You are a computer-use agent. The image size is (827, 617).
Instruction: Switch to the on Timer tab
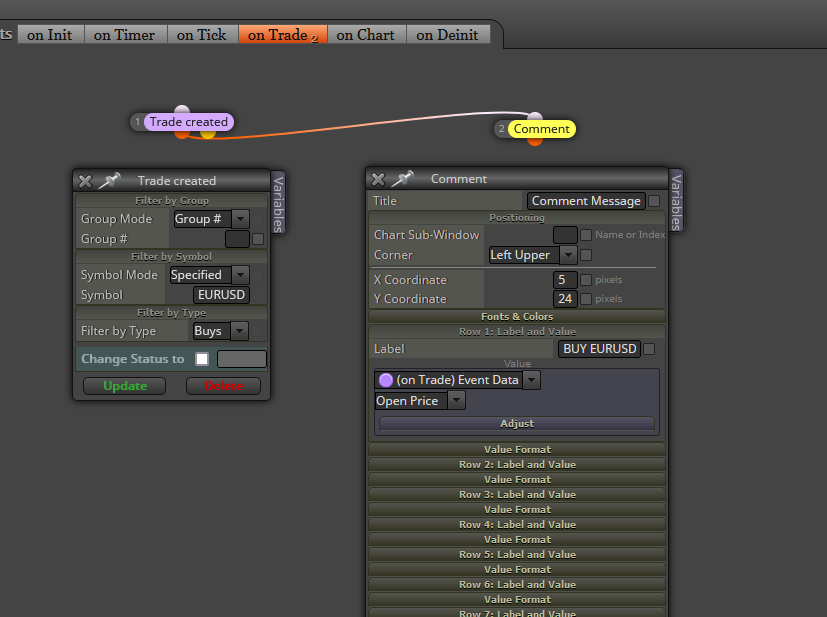point(126,35)
